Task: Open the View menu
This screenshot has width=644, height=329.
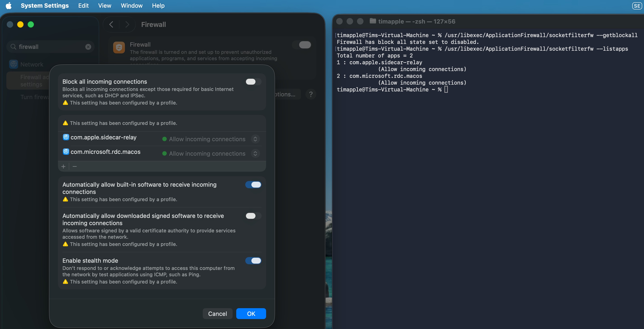Action: [105, 5]
